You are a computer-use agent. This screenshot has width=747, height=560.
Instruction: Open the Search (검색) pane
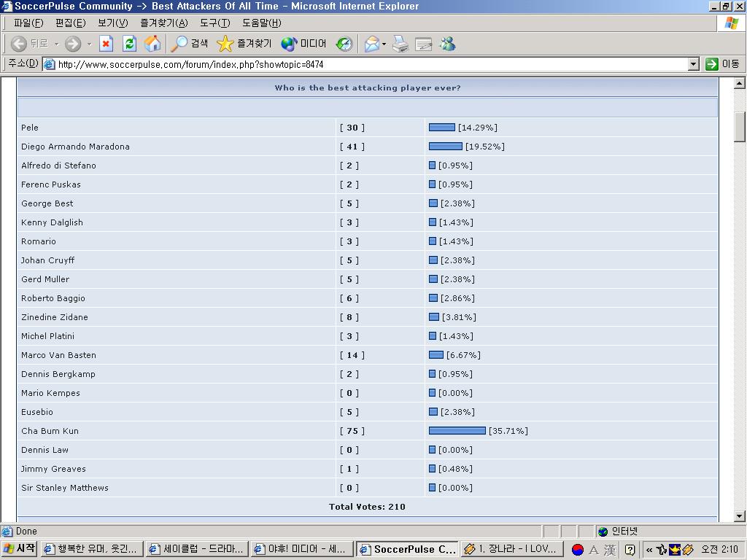tap(189, 44)
